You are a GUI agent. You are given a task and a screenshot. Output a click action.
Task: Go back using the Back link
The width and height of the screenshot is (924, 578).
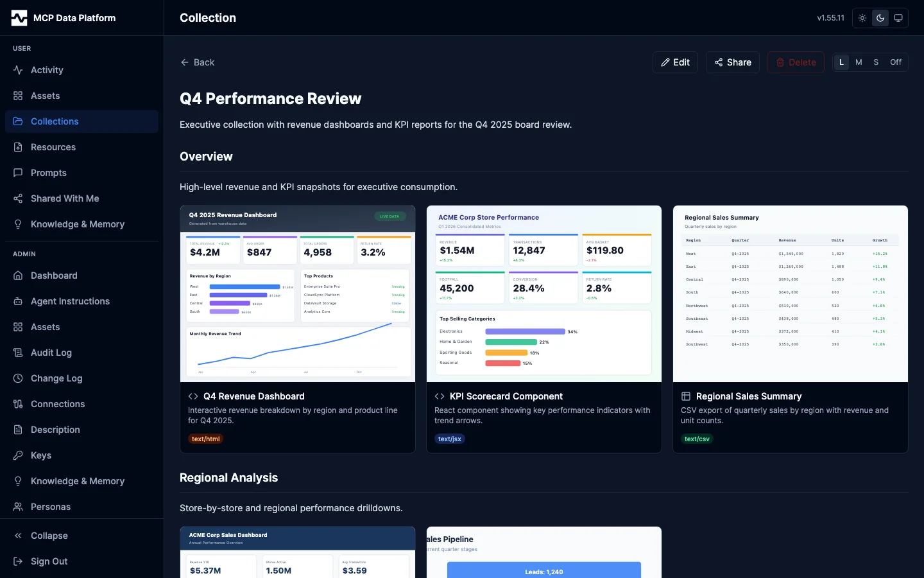198,62
